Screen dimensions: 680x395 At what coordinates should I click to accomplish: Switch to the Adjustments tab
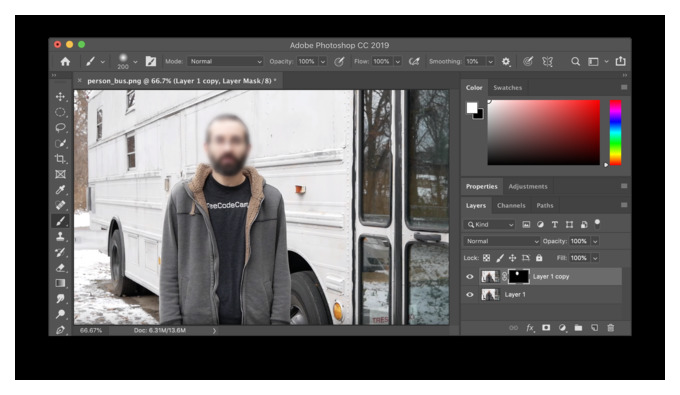point(528,186)
